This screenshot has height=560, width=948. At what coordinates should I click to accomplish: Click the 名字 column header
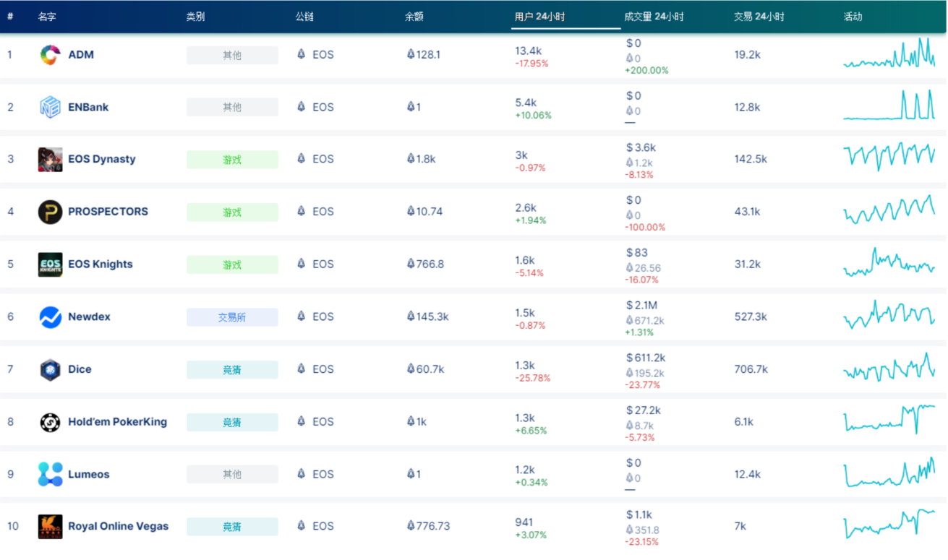(47, 17)
